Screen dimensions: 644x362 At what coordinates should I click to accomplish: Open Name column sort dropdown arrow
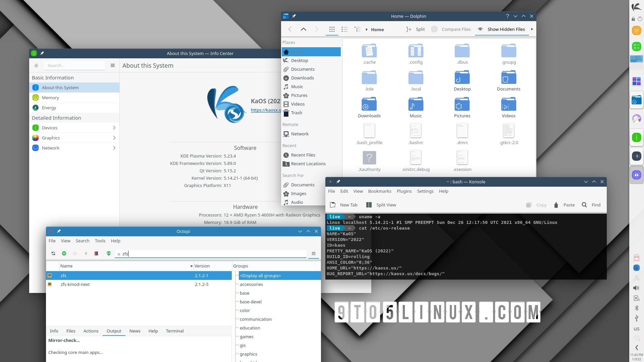[x=191, y=266]
